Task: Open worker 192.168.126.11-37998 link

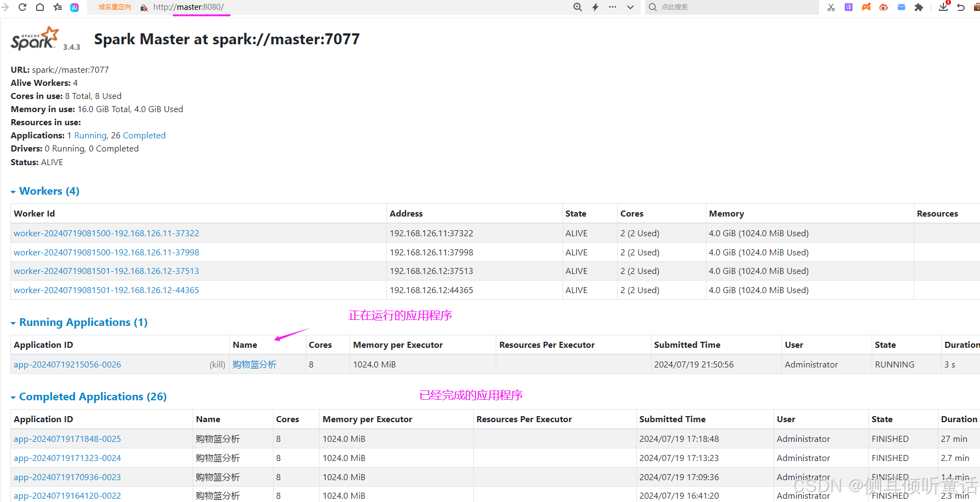Action: click(x=106, y=253)
